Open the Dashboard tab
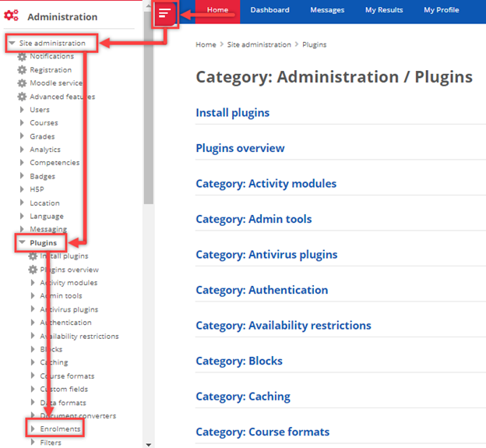Screen dimensions: 486x448 269,10
